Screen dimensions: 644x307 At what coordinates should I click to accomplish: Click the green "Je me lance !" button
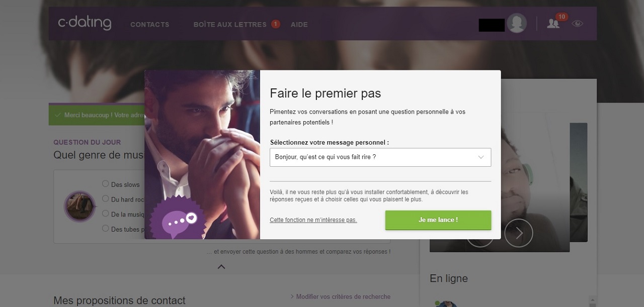click(x=438, y=220)
